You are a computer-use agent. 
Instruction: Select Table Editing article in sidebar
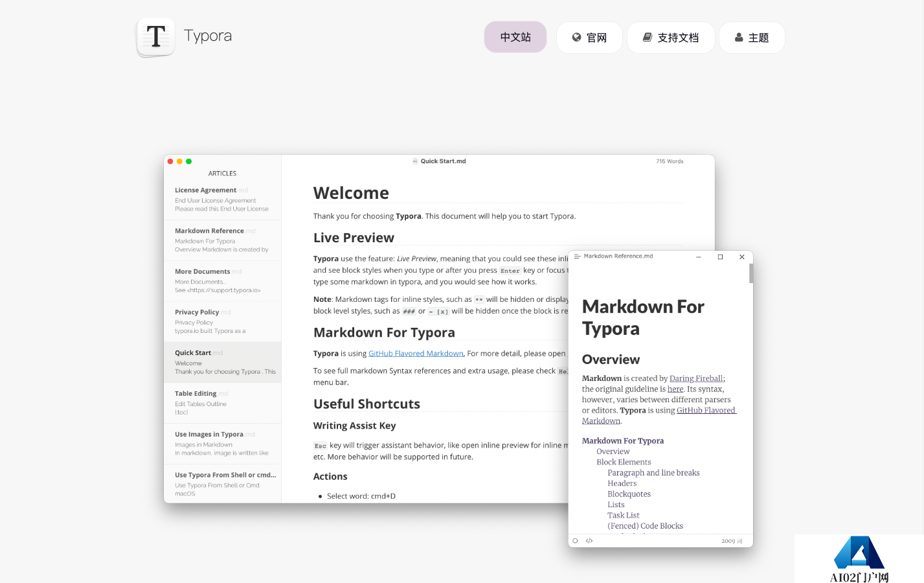[x=223, y=403]
